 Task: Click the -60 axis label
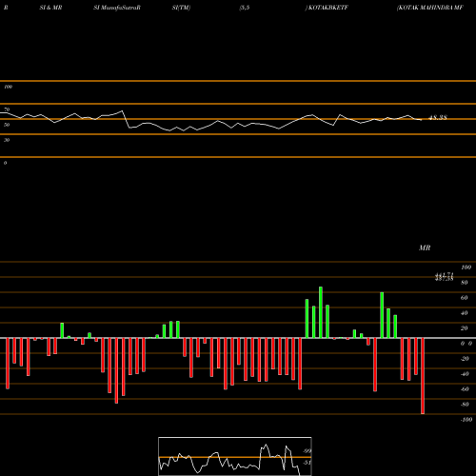[465, 389]
